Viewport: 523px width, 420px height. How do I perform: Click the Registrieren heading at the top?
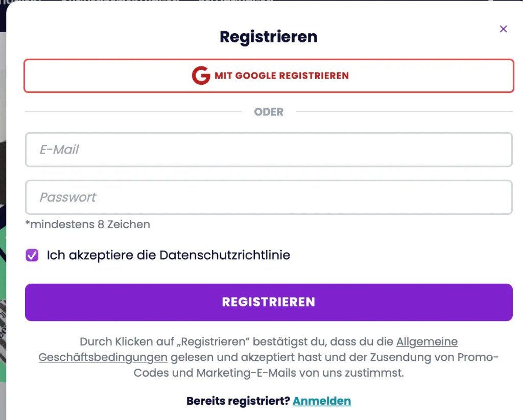[x=269, y=37]
